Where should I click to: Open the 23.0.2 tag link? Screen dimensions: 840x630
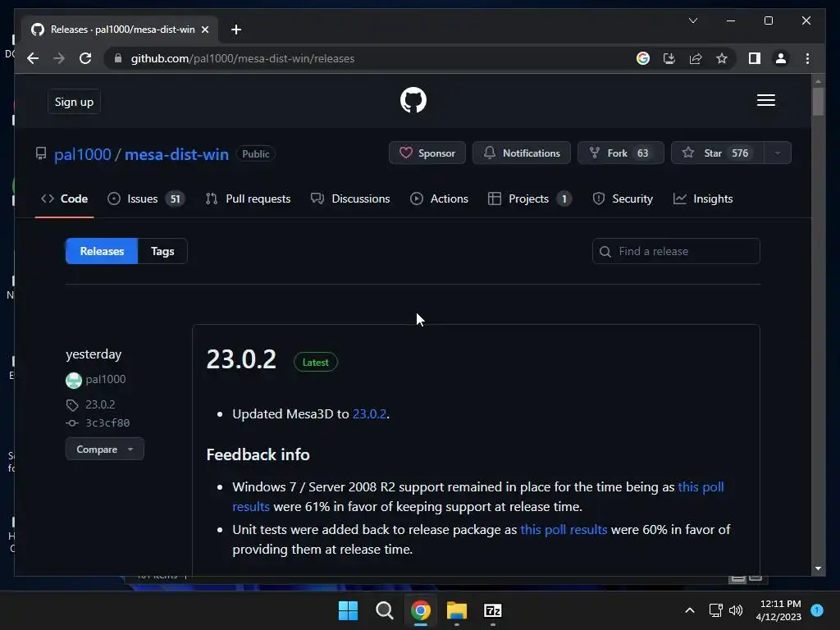(x=100, y=404)
